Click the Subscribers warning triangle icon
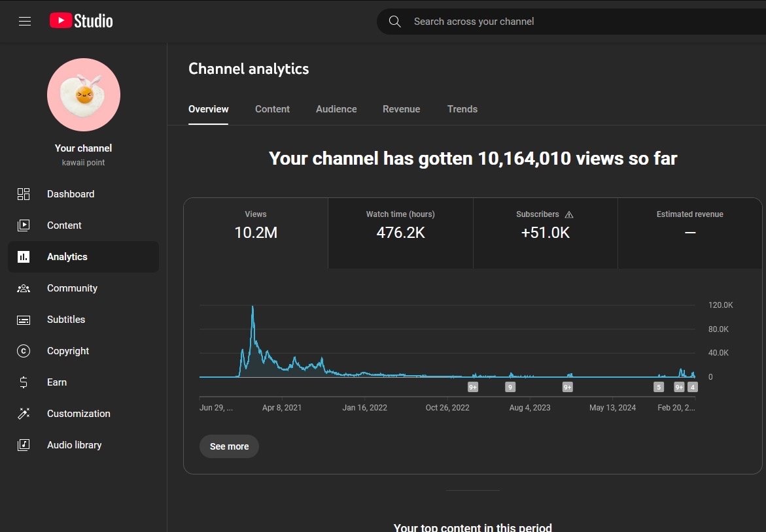The width and height of the screenshot is (766, 532). [x=569, y=214]
